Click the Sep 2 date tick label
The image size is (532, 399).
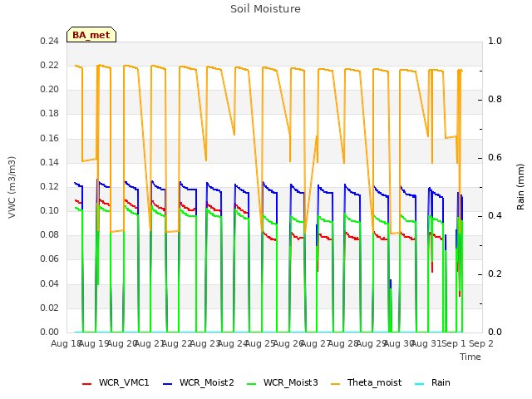pyautogui.click(x=481, y=343)
